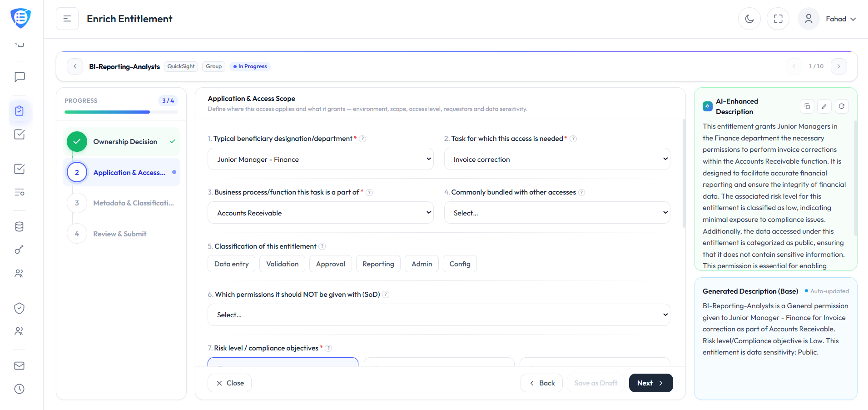Image resolution: width=868 pixels, height=410 pixels.
Task: Switch to dark mode moon icon
Action: pos(749,19)
